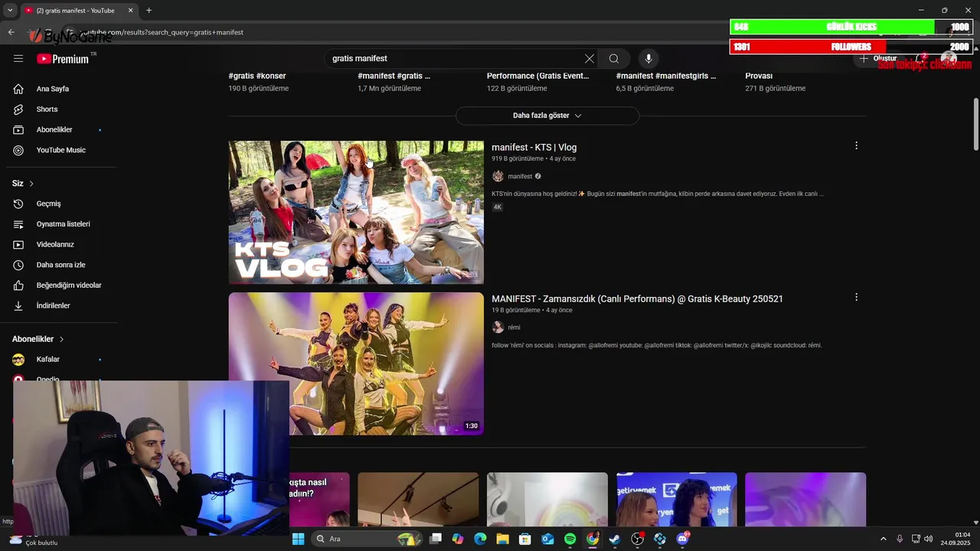This screenshot has width=980, height=551.
Task: Open the rémi channel link
Action: (514, 328)
